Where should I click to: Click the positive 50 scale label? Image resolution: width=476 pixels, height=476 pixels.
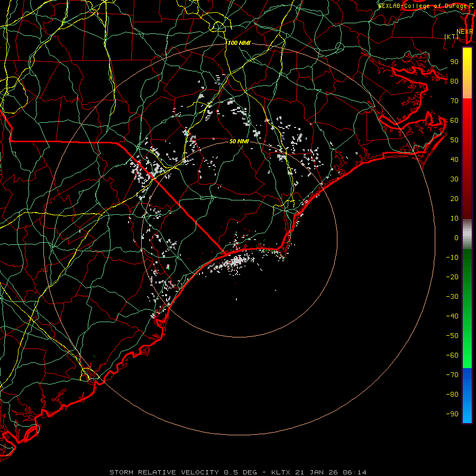[x=454, y=140]
